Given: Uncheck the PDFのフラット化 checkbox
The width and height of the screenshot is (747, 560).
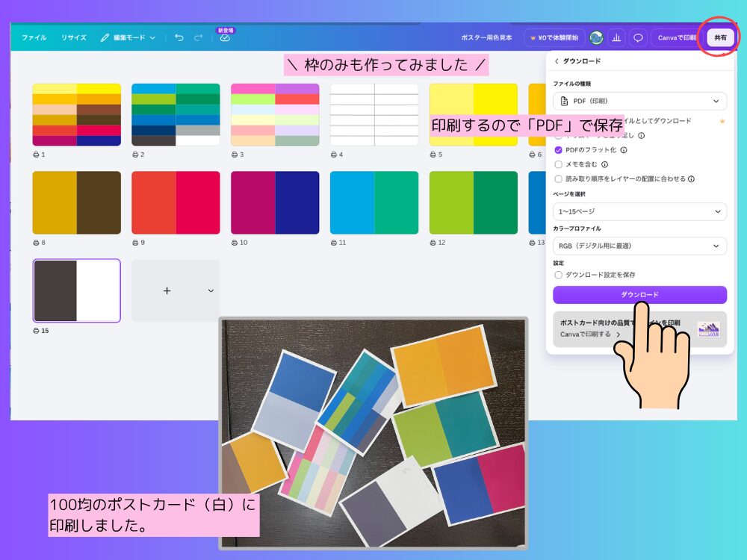Looking at the screenshot, I should tap(558, 150).
